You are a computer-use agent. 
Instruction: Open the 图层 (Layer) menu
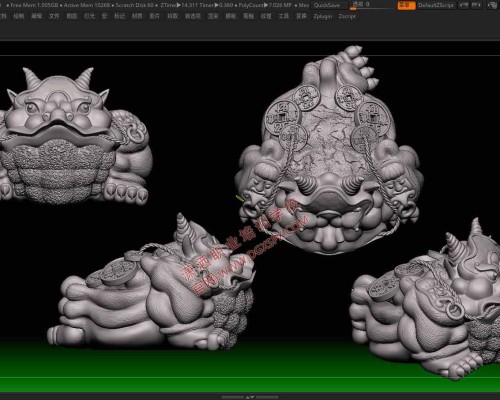72,16
